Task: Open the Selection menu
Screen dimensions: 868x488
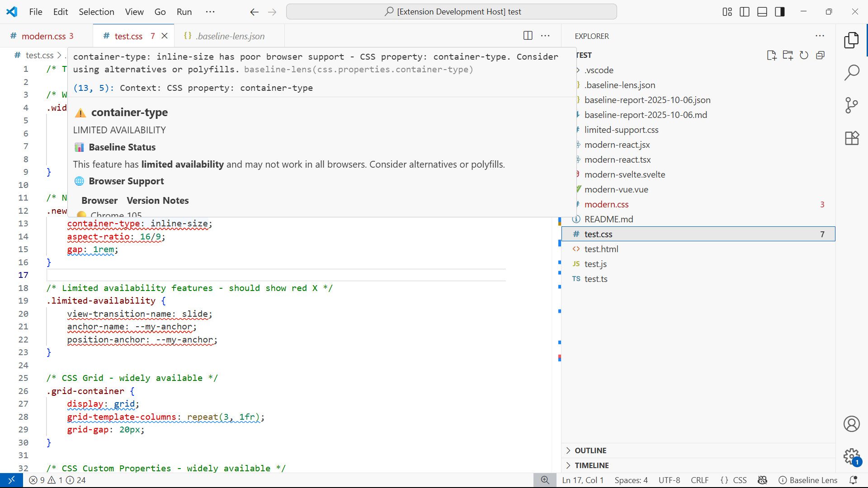Action: 96,12
